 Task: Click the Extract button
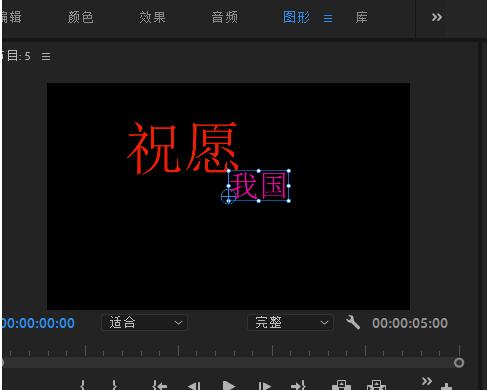[376, 385]
